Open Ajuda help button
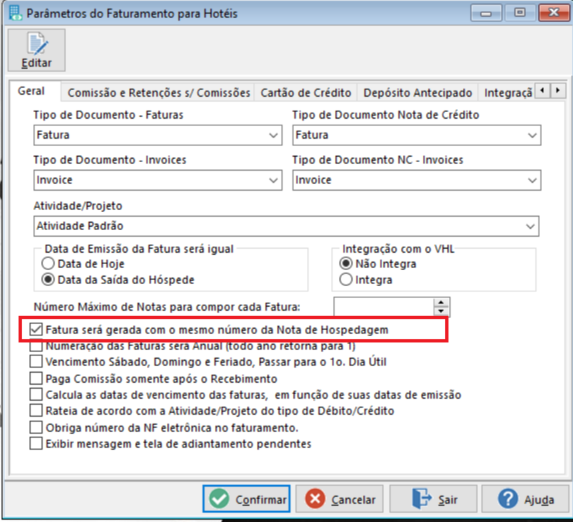The image size is (573, 522). [x=525, y=499]
